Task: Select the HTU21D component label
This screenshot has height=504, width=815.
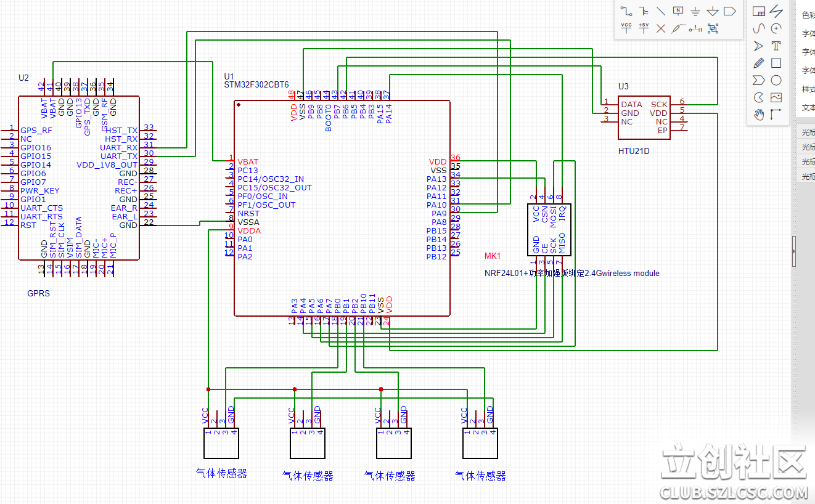Action: (634, 150)
